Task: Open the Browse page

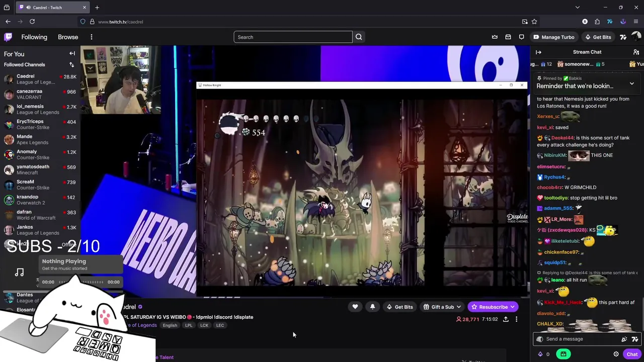Action: coord(68,37)
